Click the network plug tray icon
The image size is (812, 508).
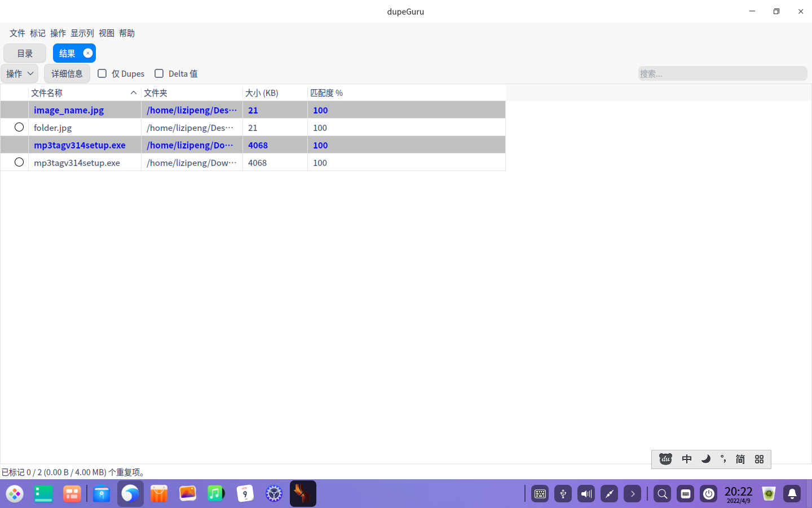point(610,494)
